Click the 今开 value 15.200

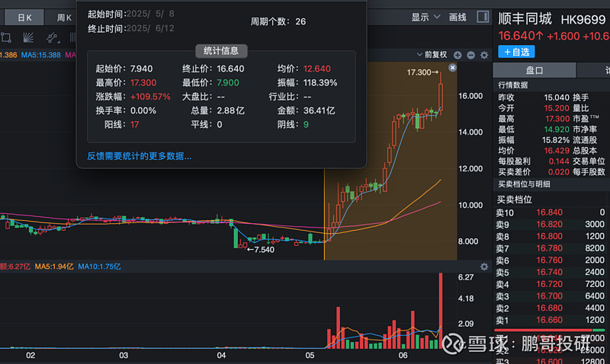point(557,108)
